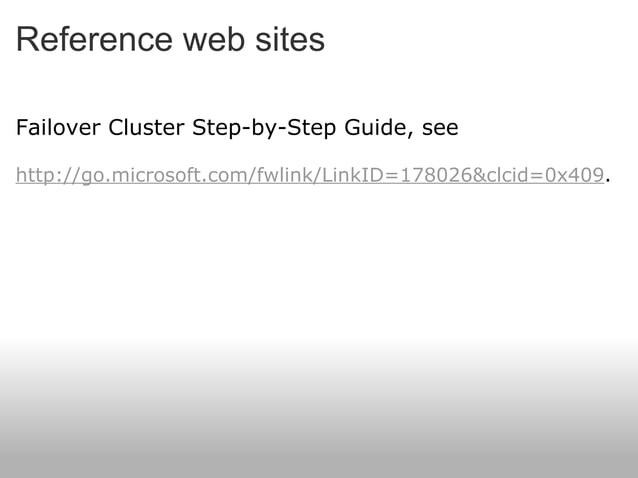Click the 'Reference web sites' slide title

click(170, 40)
